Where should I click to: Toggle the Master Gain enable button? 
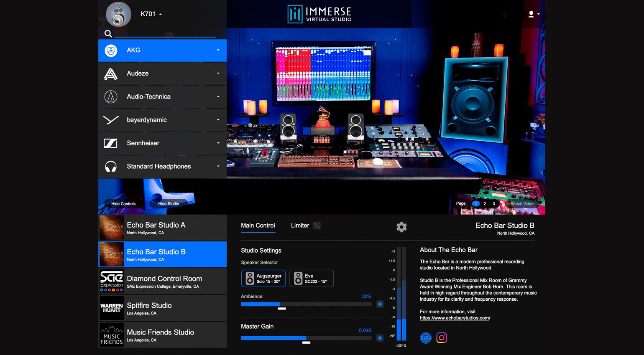380,338
